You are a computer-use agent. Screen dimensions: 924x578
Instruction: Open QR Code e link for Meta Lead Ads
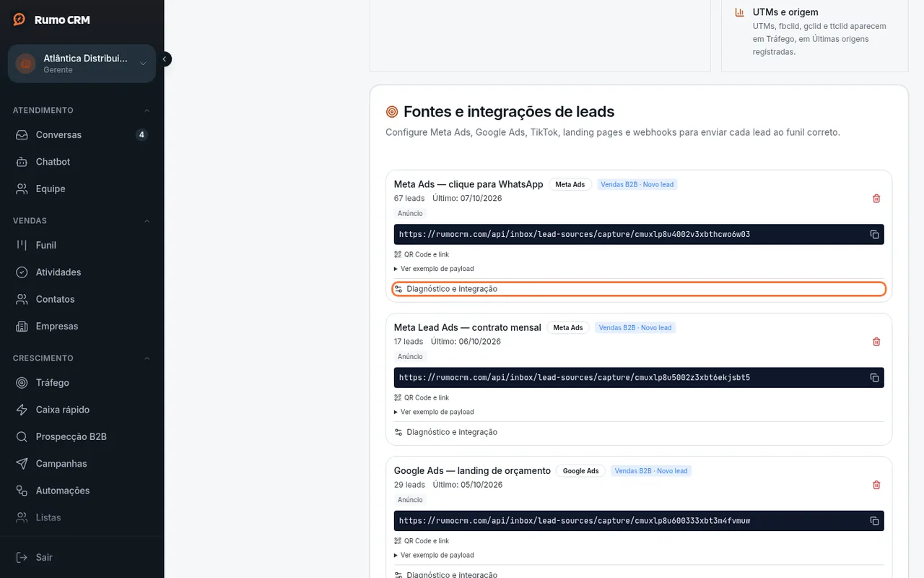point(422,397)
